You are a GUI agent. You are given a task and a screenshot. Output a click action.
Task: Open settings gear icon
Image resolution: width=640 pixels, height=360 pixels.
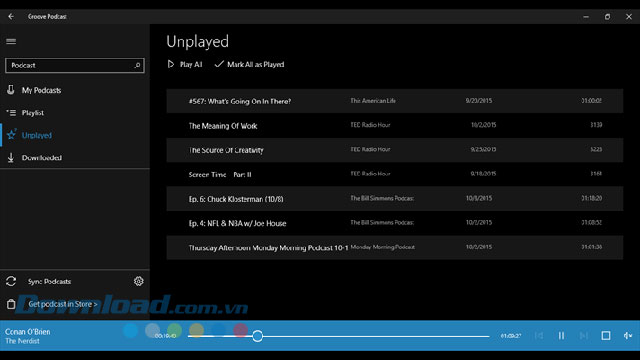click(139, 281)
